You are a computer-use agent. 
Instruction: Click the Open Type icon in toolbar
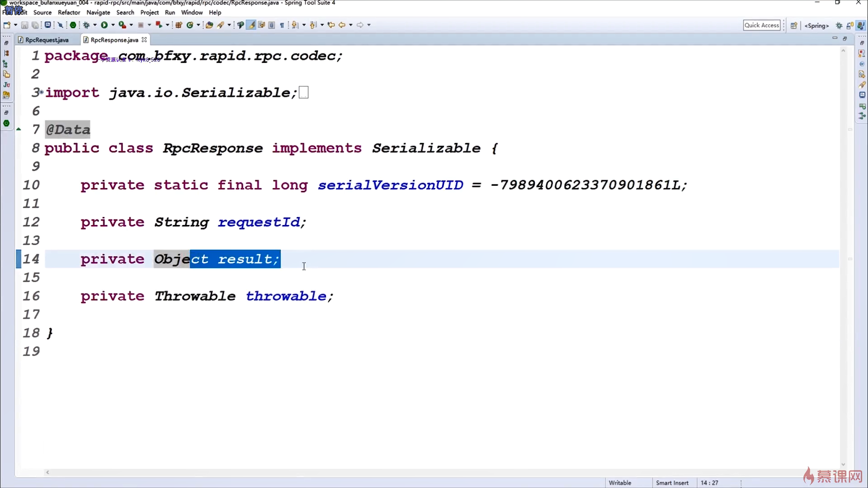[209, 25]
